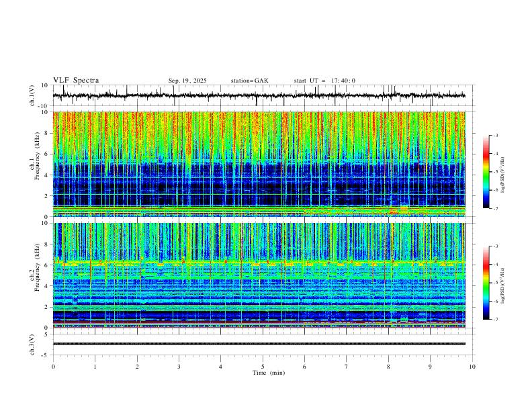Select the date text "Sep. 19, 2025"
This screenshot has height=411, width=532.
(187, 81)
